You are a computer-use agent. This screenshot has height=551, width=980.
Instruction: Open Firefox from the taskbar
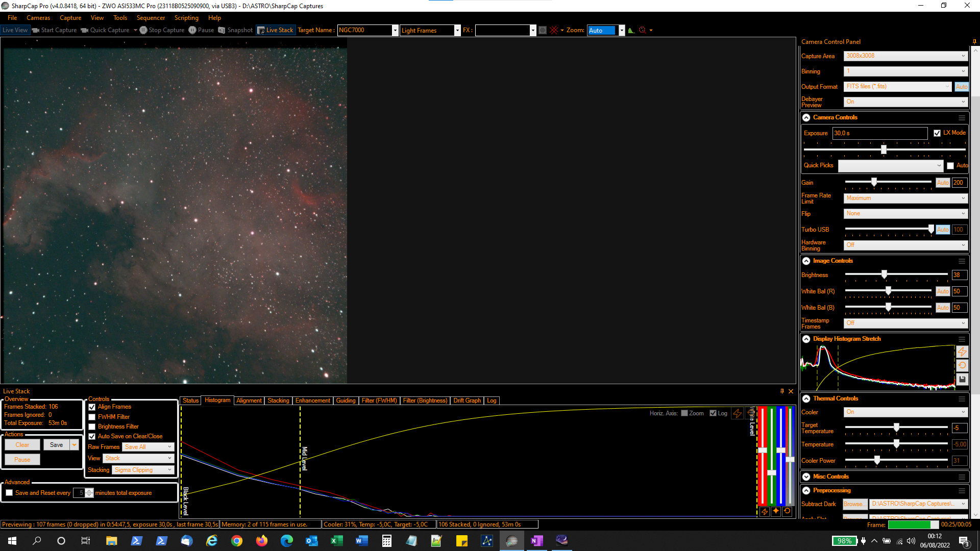coord(262,541)
